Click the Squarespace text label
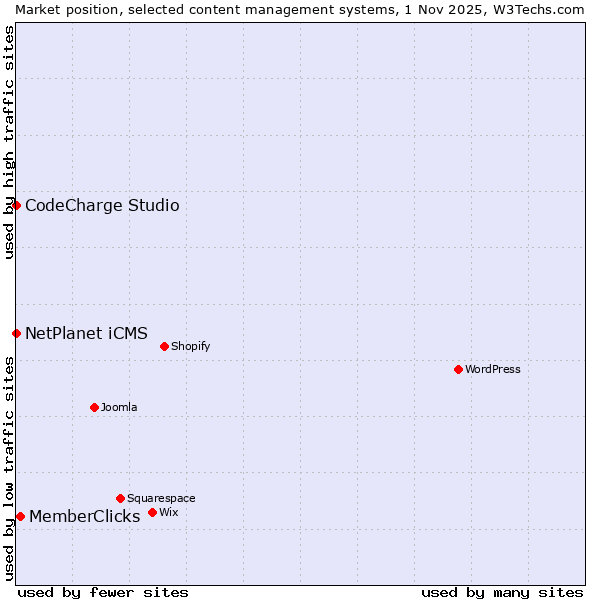Image resolution: width=600 pixels, height=600 pixels. 161,498
